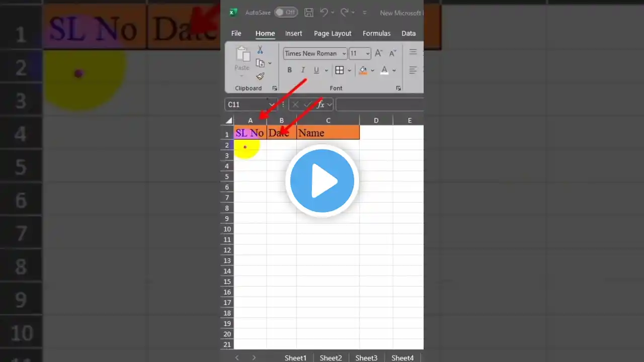Select the 'Date' header cell
The image size is (644, 362).
coord(282,133)
